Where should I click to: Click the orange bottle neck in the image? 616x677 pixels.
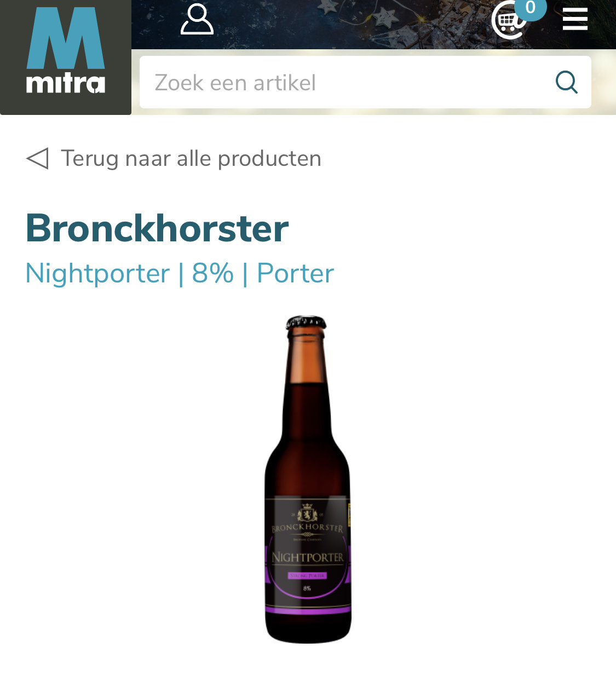click(x=307, y=356)
